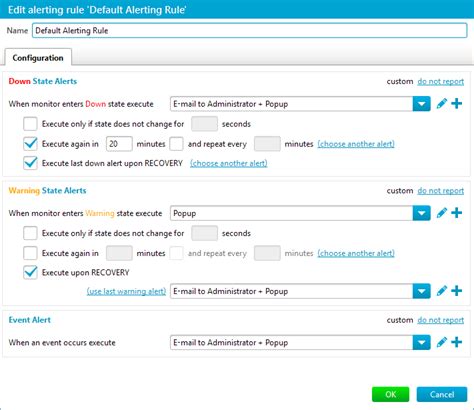Image resolution: width=474 pixels, height=410 pixels.
Task: Toggle Down 'Execute only if state does not change' checkbox
Action: (30, 124)
